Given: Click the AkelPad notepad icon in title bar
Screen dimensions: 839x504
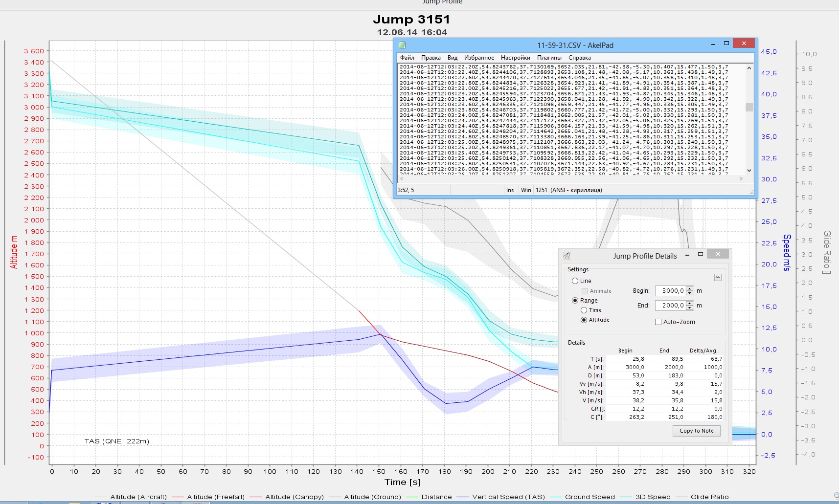Looking at the screenshot, I should [402, 45].
